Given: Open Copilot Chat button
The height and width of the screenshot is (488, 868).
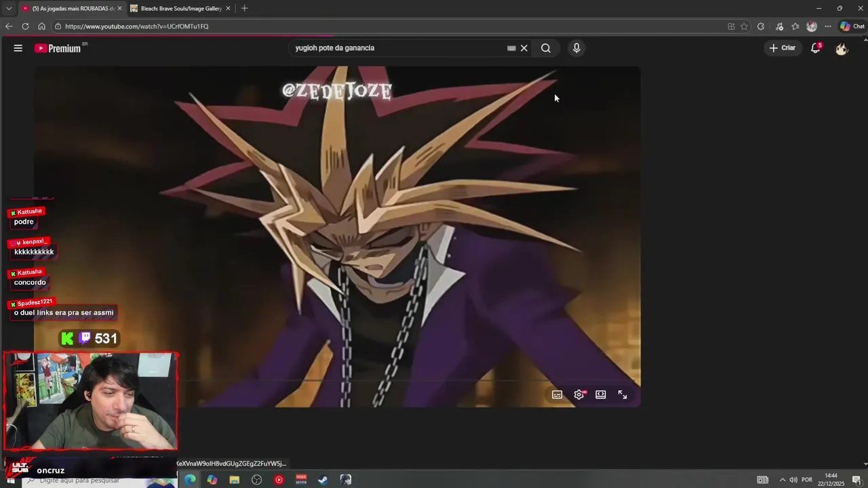Looking at the screenshot, I should pos(852,26).
